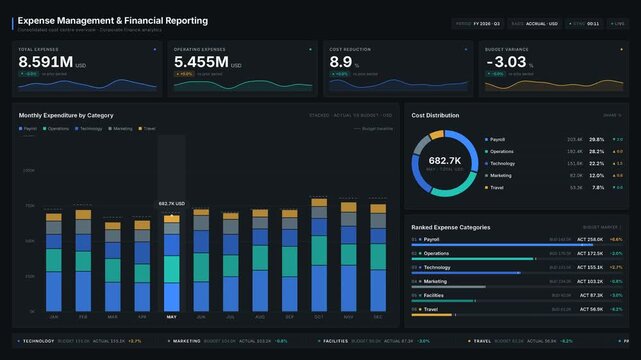The height and width of the screenshot is (360, 641).
Task: Click Technology progress bar in Ranked Categories
Action: point(517,273)
